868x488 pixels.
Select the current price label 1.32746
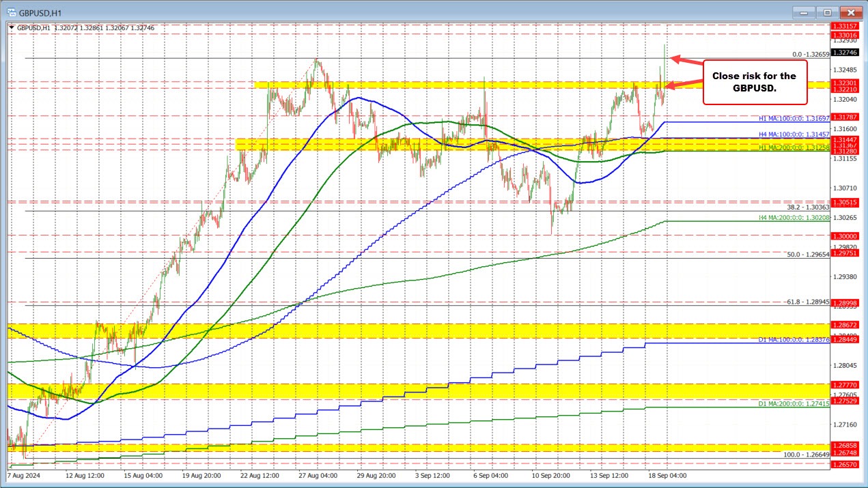pos(844,52)
